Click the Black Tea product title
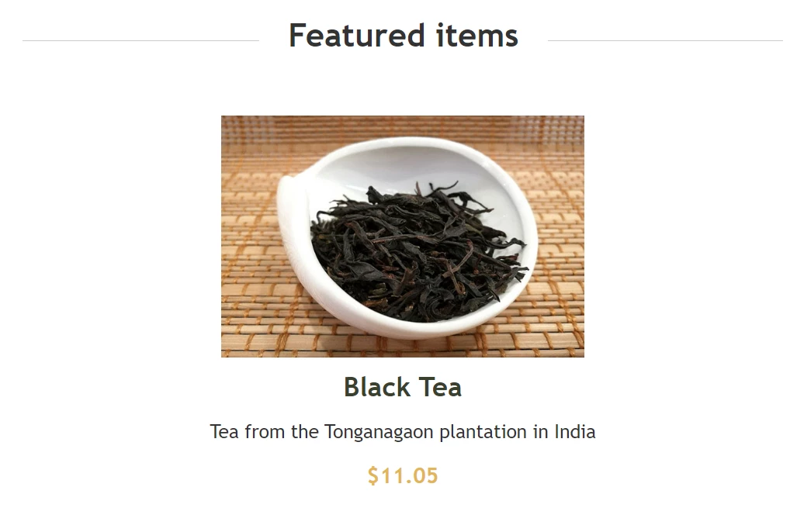This screenshot has height=532, width=804. tap(403, 387)
